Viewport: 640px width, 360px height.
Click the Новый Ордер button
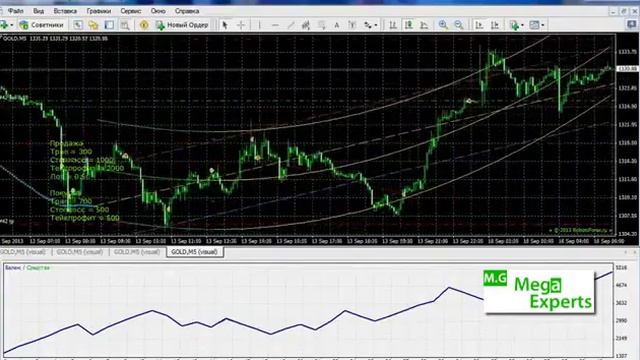[x=182, y=25]
